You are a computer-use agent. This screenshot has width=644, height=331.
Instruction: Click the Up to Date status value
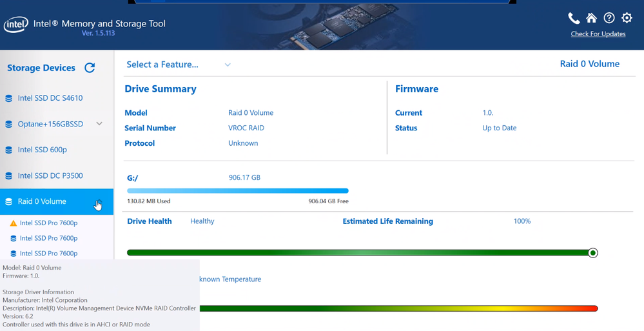coord(499,128)
